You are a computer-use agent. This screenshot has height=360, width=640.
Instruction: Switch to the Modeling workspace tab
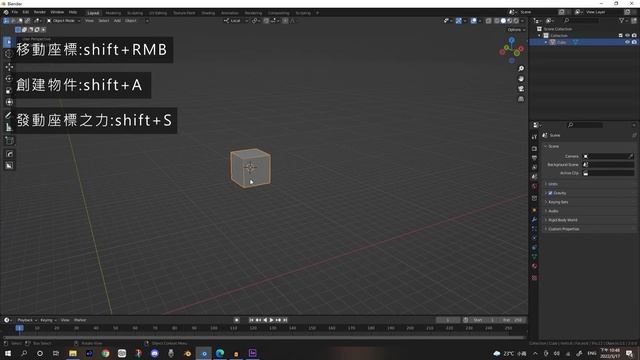click(x=113, y=13)
